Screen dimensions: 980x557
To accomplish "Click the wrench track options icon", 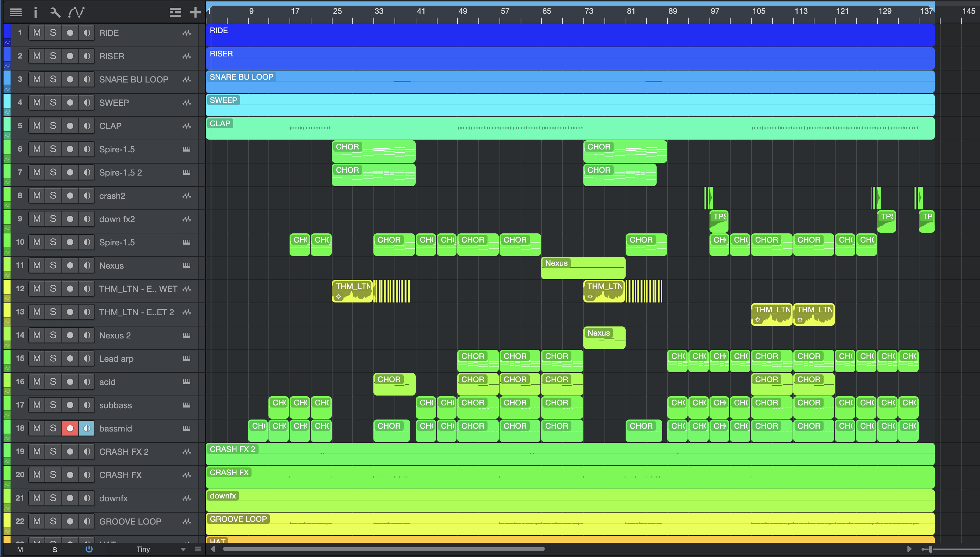I will 55,12.
